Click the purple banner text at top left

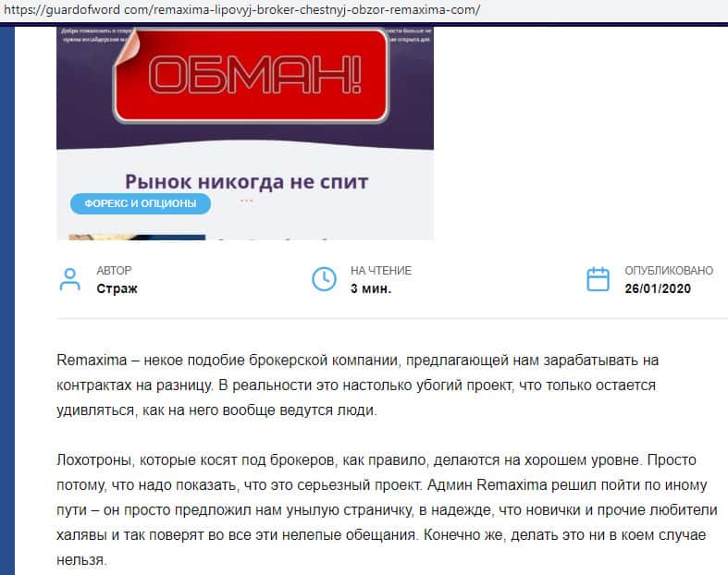[95, 36]
